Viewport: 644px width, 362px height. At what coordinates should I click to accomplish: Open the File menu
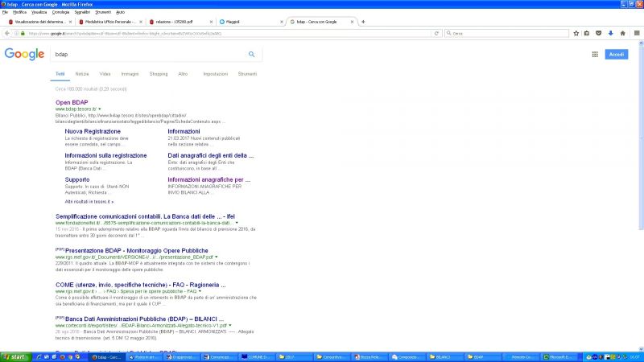(x=5, y=12)
